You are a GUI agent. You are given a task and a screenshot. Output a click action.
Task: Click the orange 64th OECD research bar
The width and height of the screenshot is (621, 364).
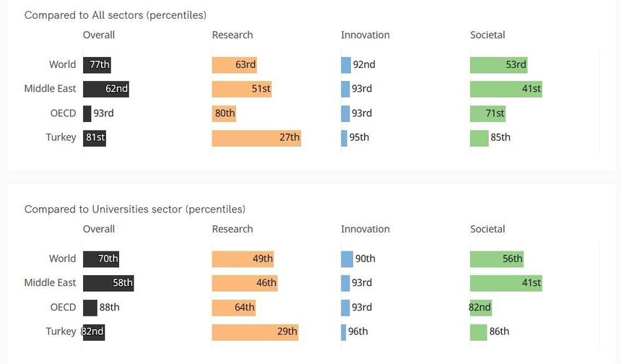(234, 308)
